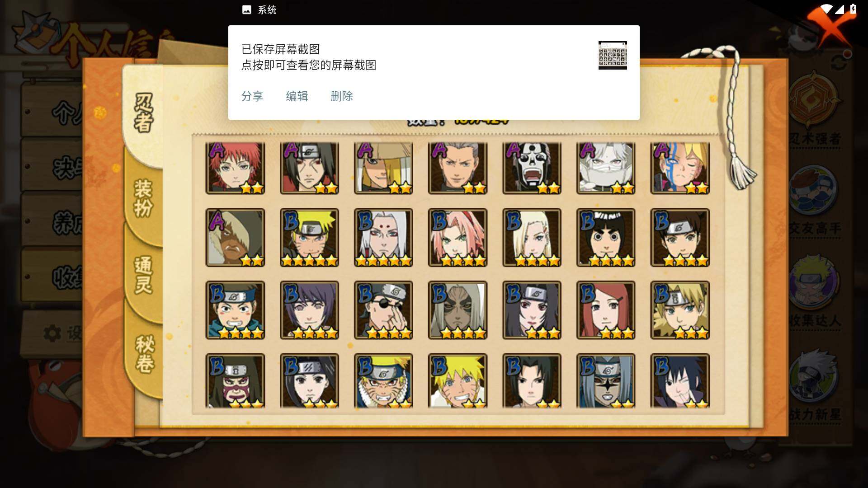This screenshot has height=488, width=868.
Task: Select the Itachi A-rank ninja portrait
Action: (x=309, y=168)
